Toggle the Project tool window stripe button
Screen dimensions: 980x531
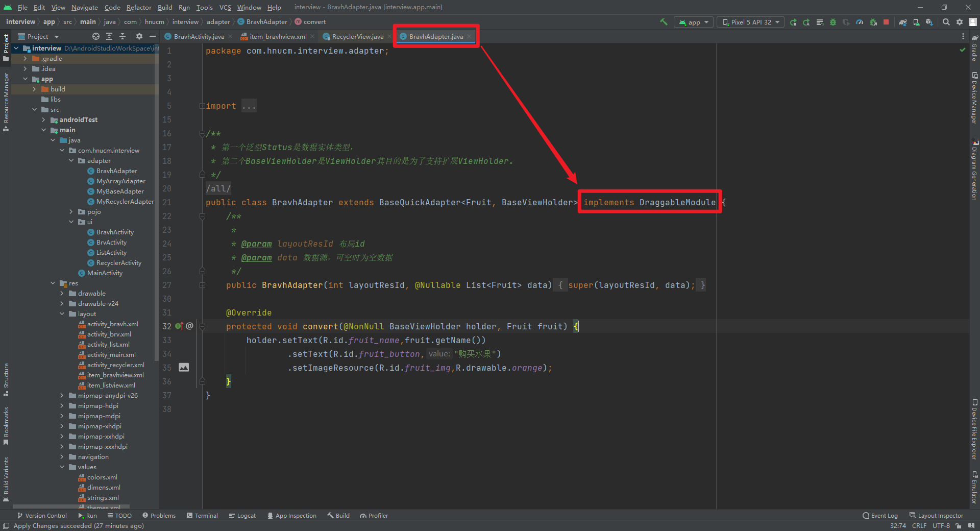point(6,47)
